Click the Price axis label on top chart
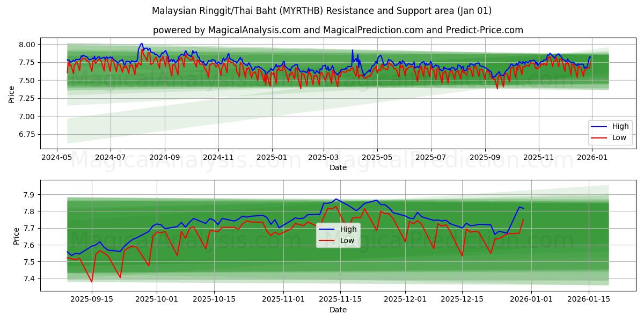This screenshot has height=322, width=644. click(x=12, y=94)
